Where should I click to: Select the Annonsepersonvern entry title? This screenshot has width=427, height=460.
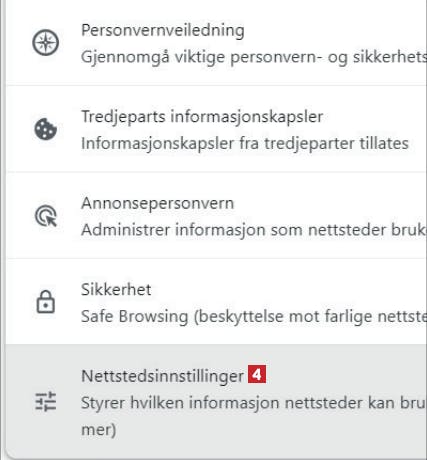[158, 203]
